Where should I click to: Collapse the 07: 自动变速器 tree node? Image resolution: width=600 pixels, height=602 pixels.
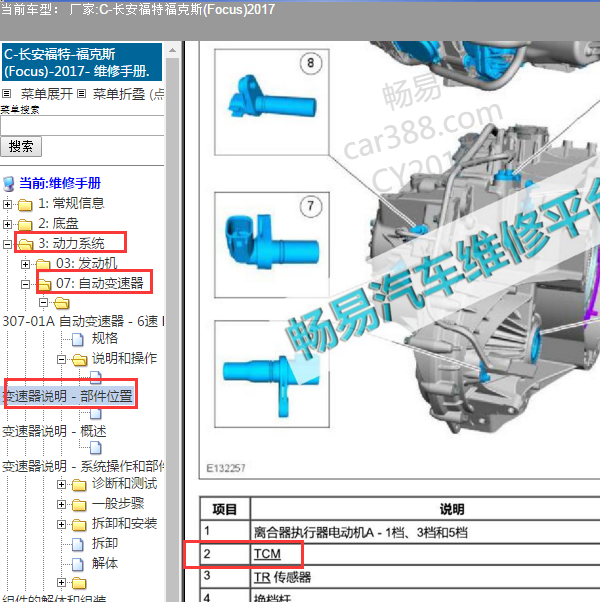[x=25, y=284]
